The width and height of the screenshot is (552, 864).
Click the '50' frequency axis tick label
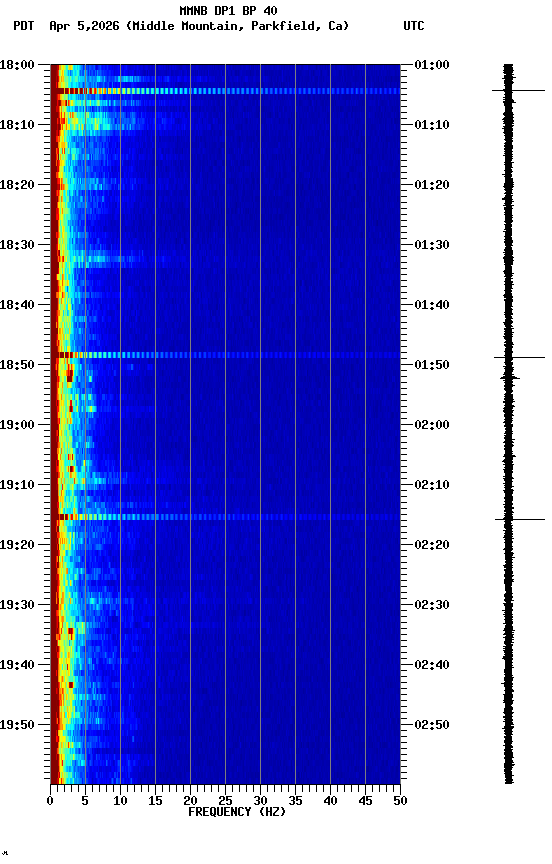click(401, 801)
